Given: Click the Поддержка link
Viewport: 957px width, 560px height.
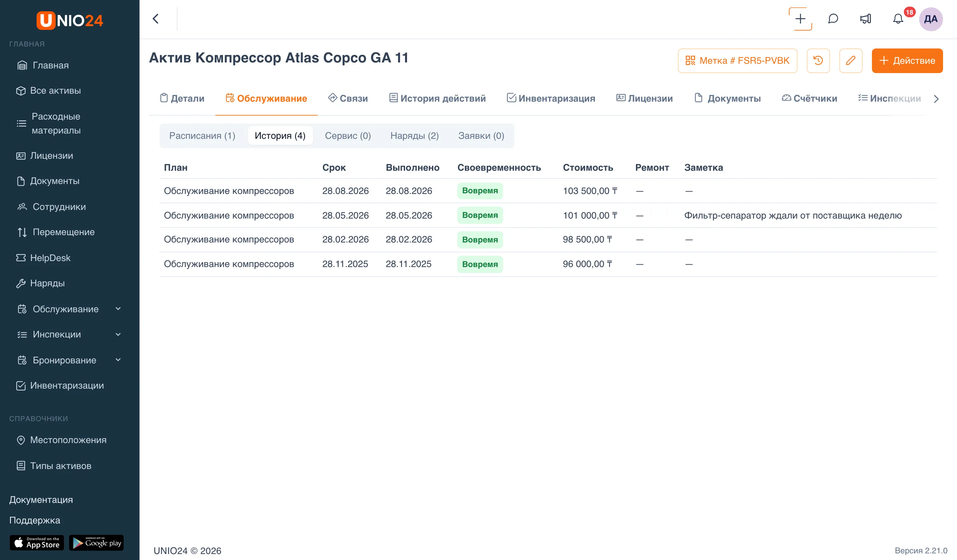Looking at the screenshot, I should click(35, 520).
